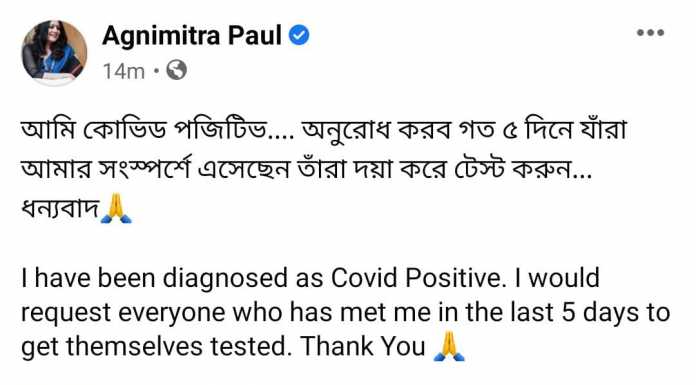The width and height of the screenshot is (696, 385).
Task: Click the English line starting 'I have been diagnosed'
Action: tap(310, 278)
